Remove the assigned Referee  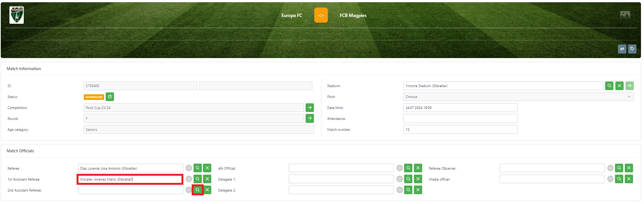tap(207, 168)
